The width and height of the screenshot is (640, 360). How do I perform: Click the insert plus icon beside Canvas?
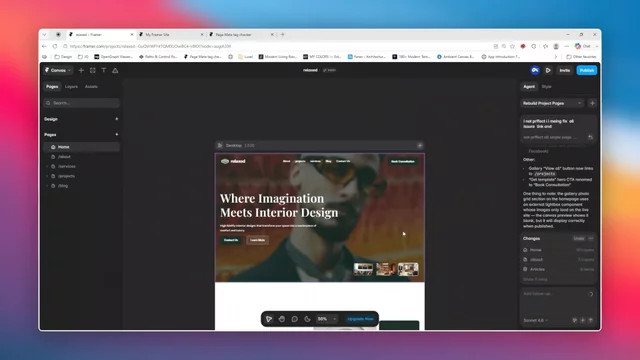coord(81,70)
